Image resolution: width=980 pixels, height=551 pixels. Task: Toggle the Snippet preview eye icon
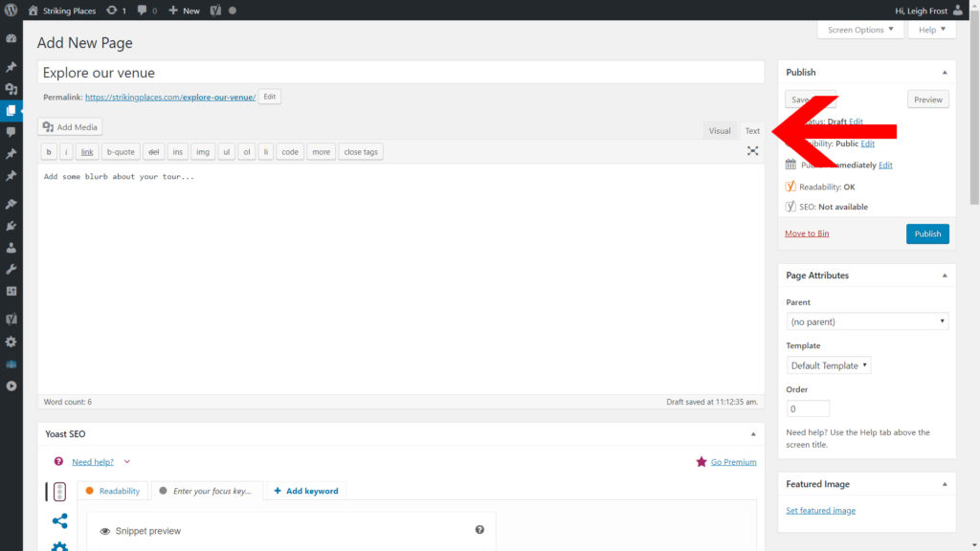tap(105, 531)
